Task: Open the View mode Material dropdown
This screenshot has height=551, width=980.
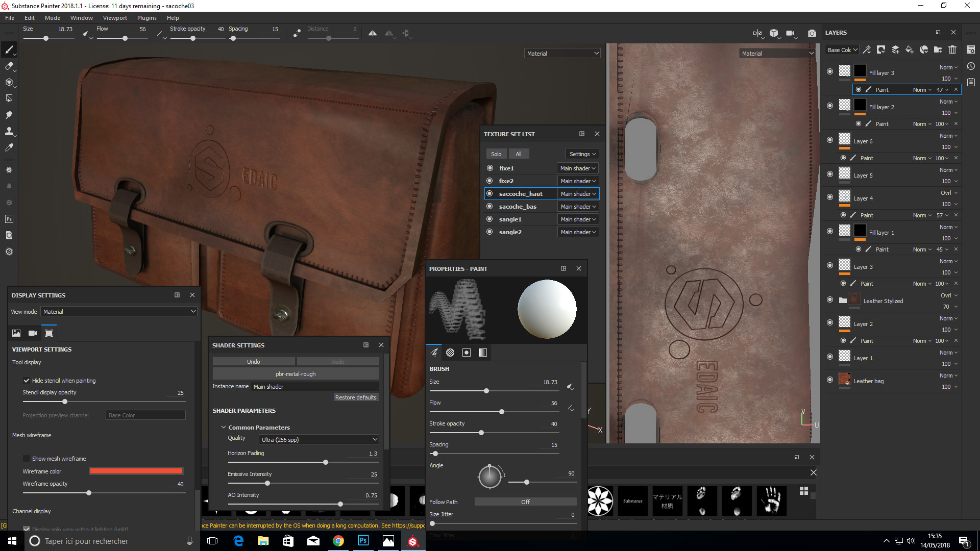Action: coord(118,311)
